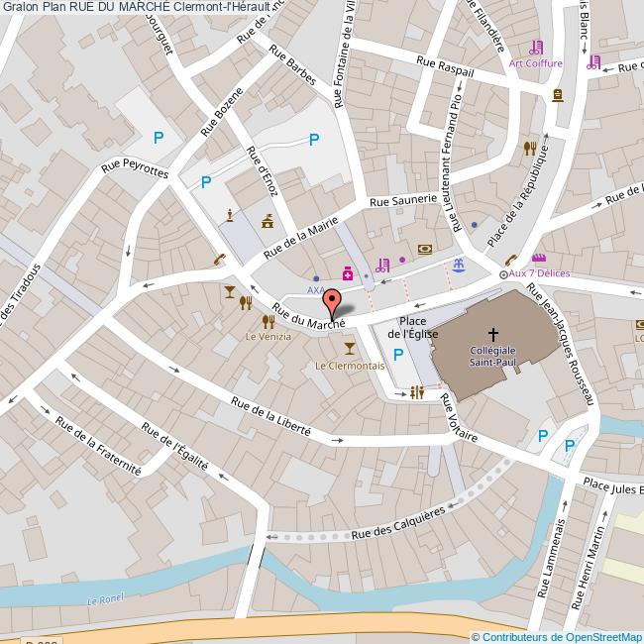Click the Art Coiffure hairdresser icon
The height and width of the screenshot is (644, 644).
click(x=536, y=47)
